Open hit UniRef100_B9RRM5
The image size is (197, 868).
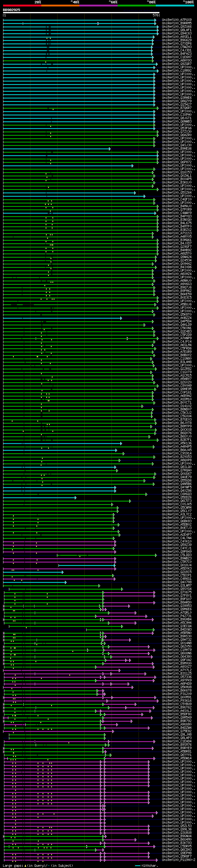[x=177, y=23]
